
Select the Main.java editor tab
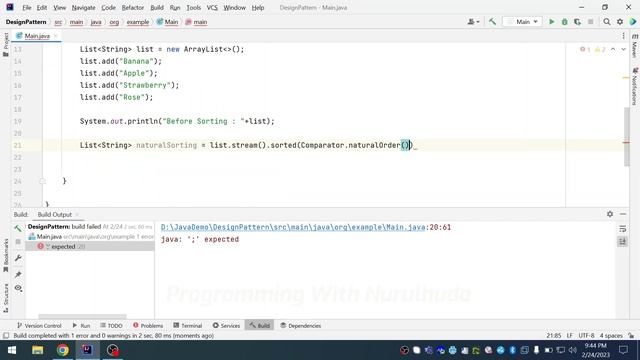pyautogui.click(x=37, y=36)
